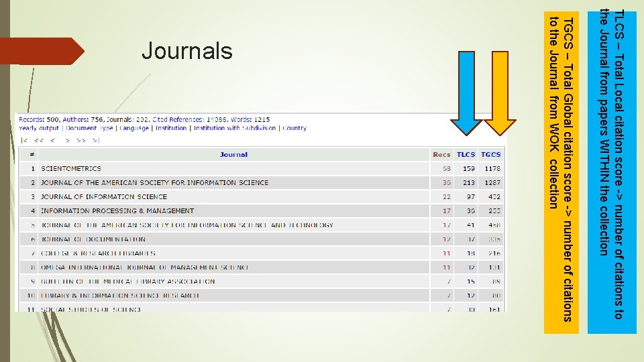Go to last page >| arrow

[x=96, y=140]
